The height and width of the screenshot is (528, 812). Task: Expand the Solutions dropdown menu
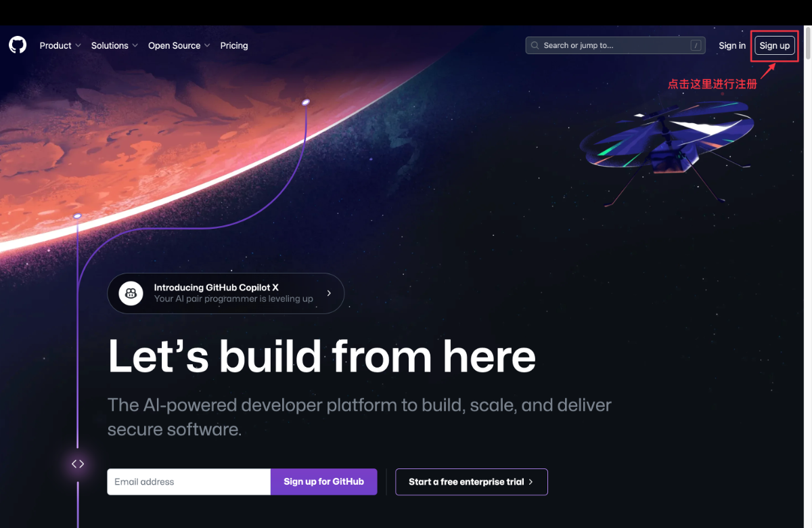tap(114, 45)
